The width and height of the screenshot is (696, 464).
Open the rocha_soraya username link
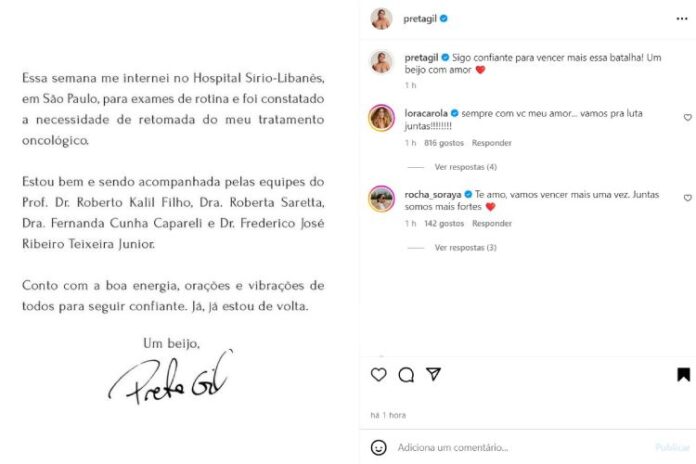tap(432, 194)
